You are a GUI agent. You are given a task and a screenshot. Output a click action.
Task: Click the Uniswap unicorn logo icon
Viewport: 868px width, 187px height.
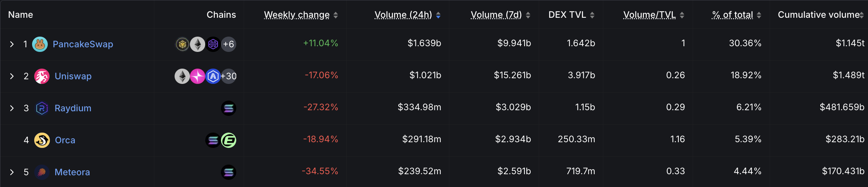[42, 76]
